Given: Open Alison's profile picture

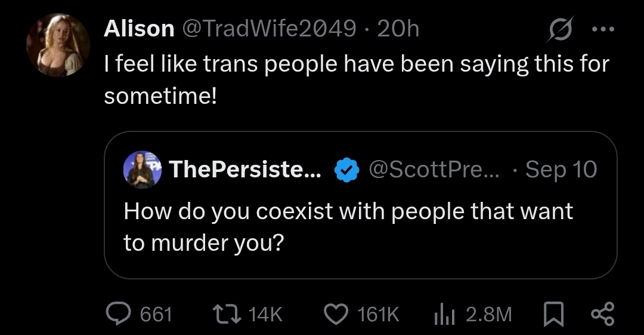Looking at the screenshot, I should pyautogui.click(x=58, y=45).
